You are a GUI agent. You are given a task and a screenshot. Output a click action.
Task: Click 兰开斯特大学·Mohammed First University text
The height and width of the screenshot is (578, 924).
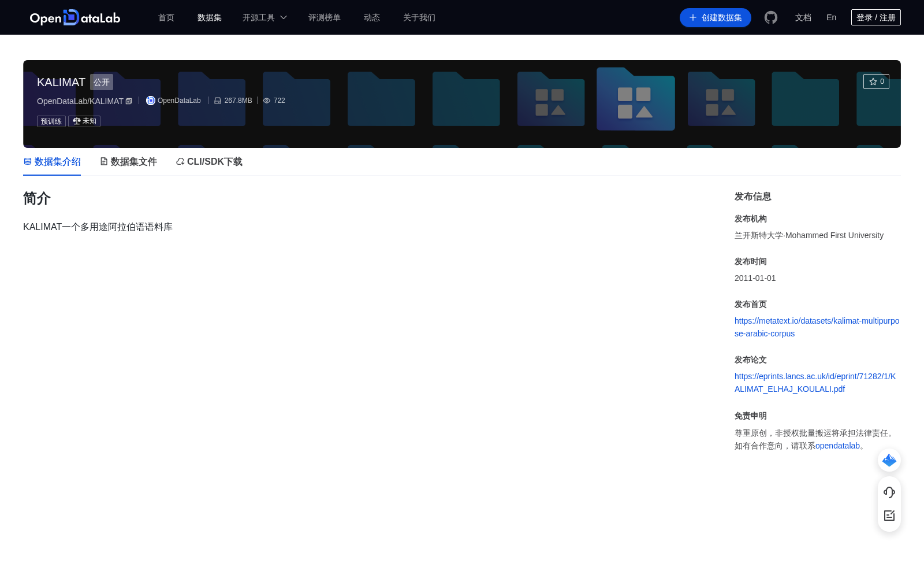809,235
